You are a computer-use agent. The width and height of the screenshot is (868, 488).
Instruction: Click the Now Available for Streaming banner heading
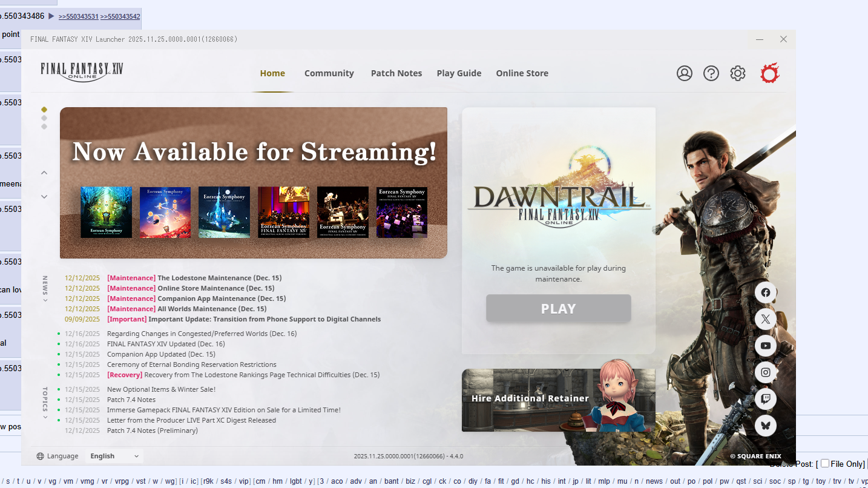254,151
